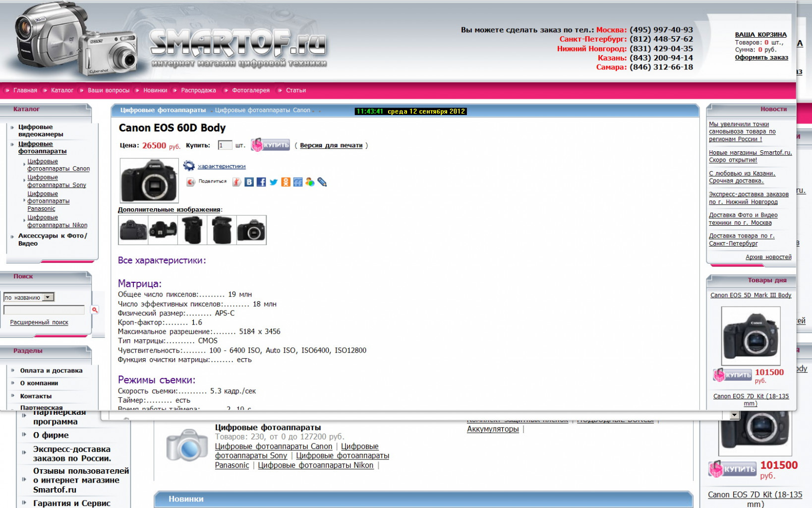Click the gear icon beside характеристики
The height and width of the screenshot is (508, 812).
point(189,166)
